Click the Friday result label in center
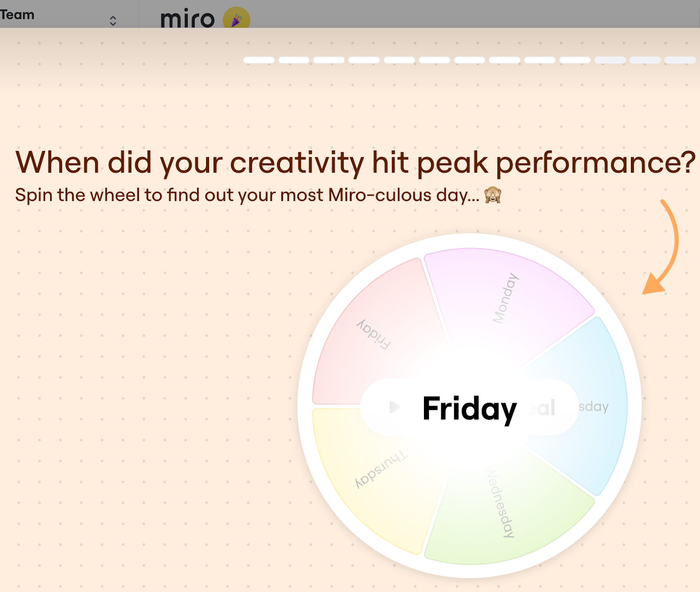 469,408
